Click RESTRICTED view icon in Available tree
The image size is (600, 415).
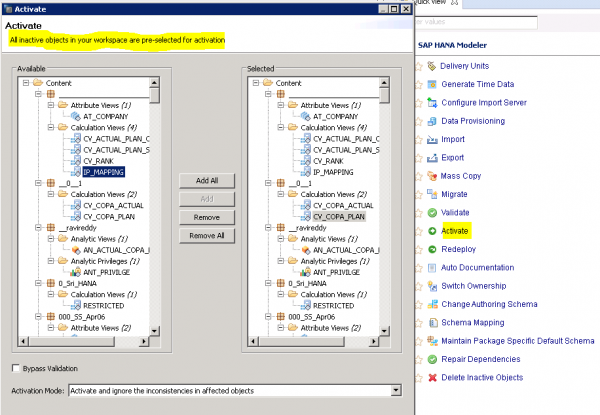coord(76,305)
